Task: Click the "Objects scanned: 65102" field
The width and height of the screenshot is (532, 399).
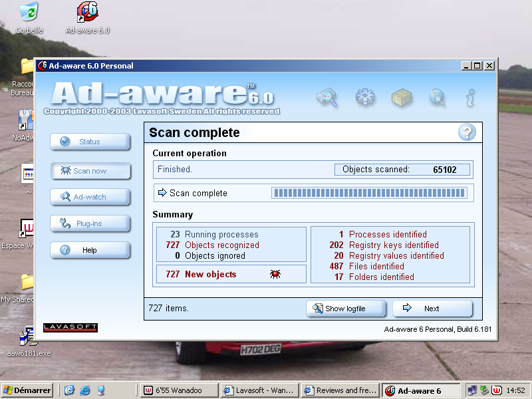Action: pos(402,170)
